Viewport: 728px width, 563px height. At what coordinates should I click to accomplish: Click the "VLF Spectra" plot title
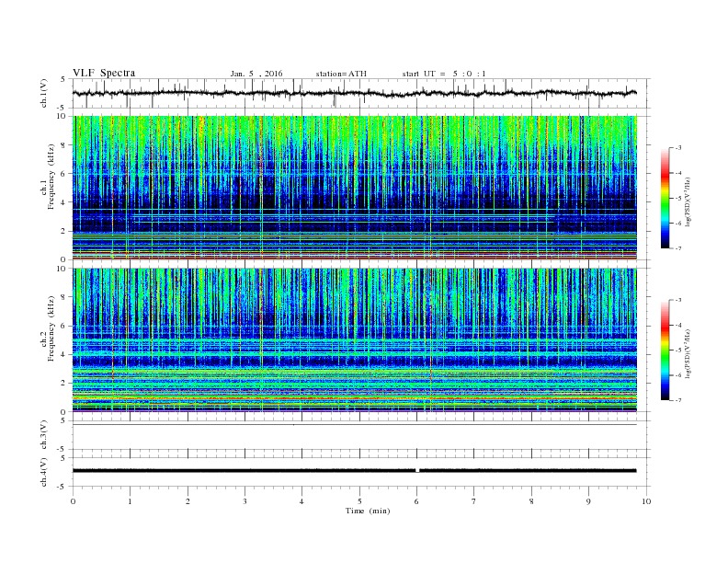104,73
